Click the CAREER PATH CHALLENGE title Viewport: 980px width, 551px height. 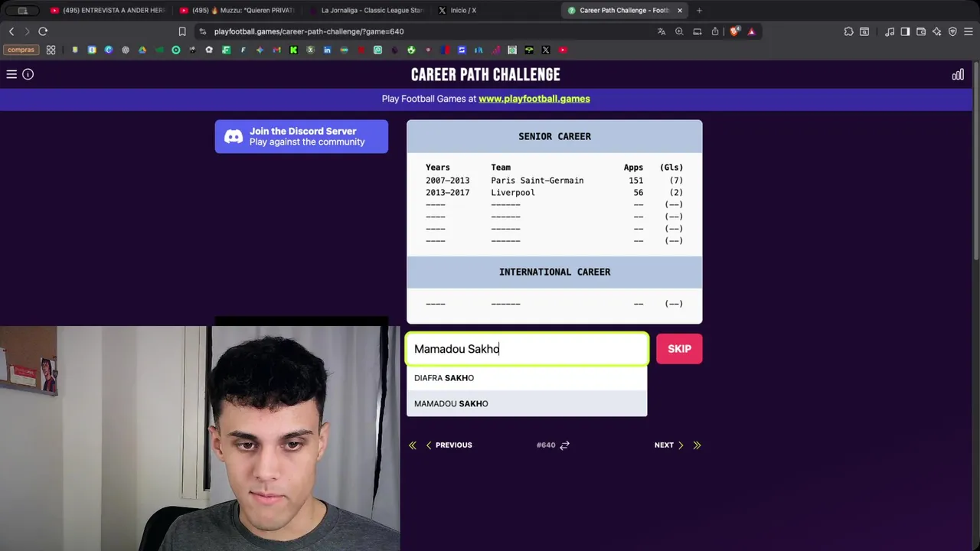point(485,74)
